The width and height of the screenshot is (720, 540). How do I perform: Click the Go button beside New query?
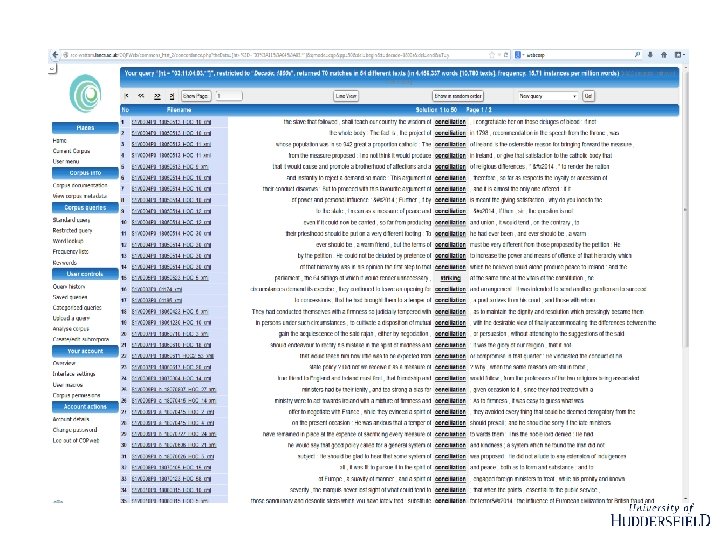(x=588, y=96)
